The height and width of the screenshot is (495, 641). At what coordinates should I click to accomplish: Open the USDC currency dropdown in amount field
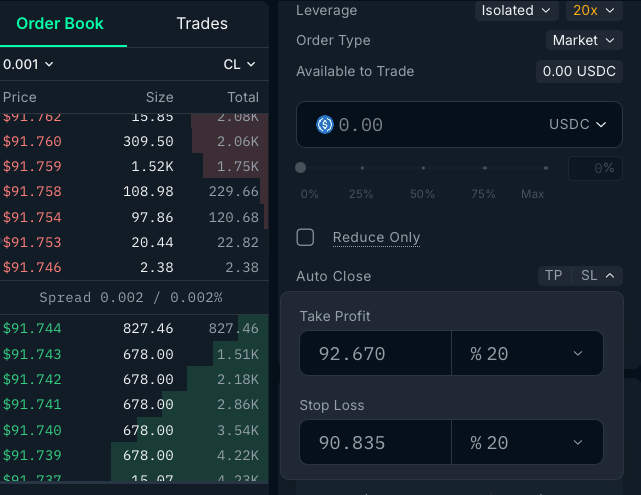[x=577, y=124]
